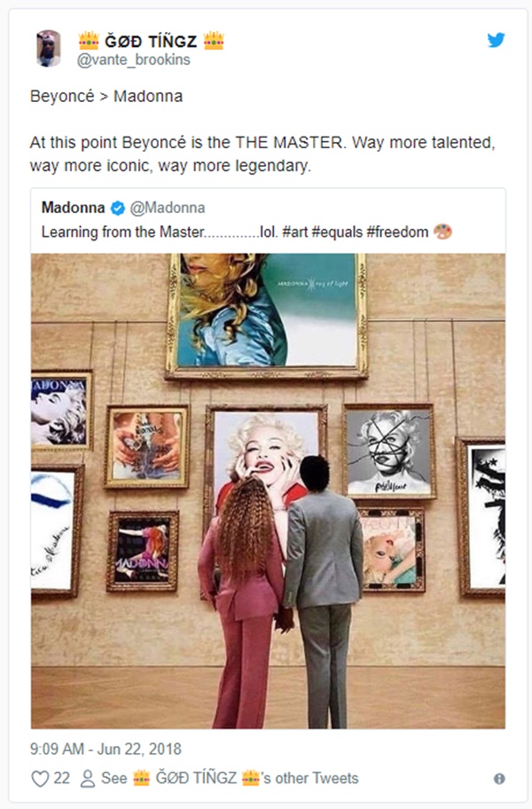Click the paint palette emoji
The width and height of the screenshot is (532, 809).
click(x=442, y=232)
